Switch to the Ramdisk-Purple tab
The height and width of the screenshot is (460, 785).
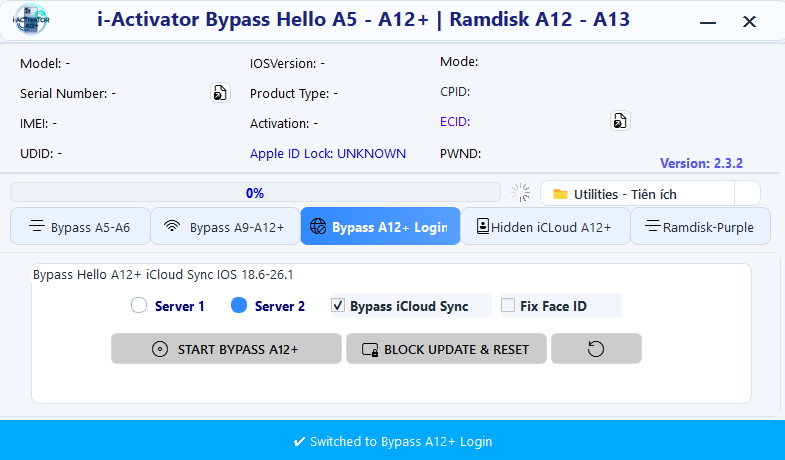[700, 226]
